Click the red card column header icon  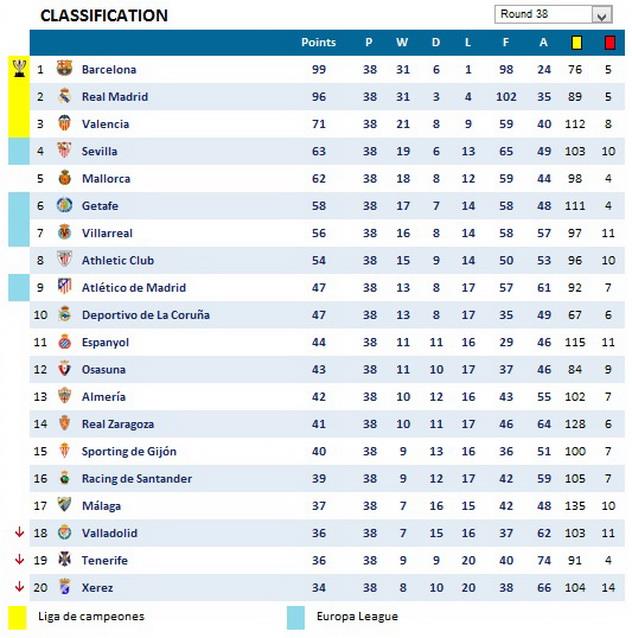609,42
